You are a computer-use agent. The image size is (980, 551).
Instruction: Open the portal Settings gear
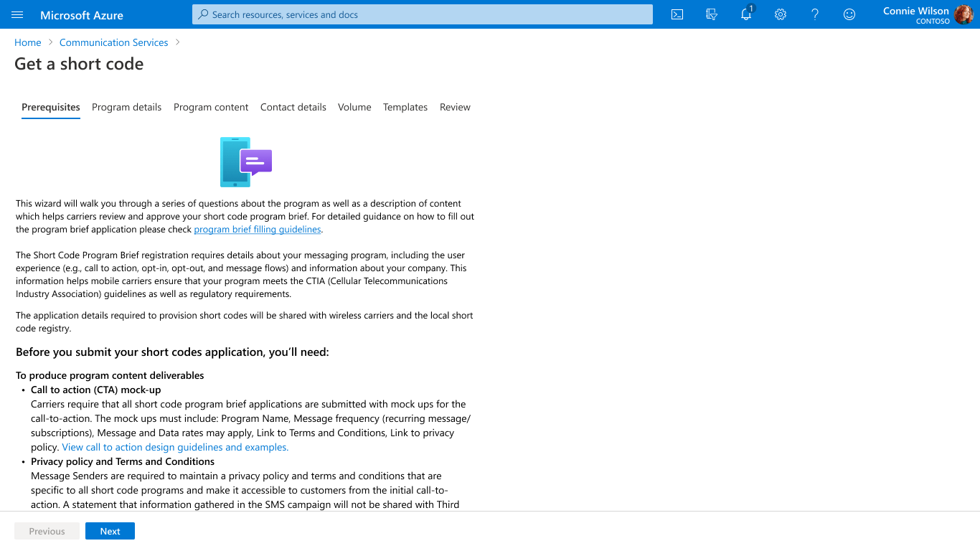(x=780, y=14)
